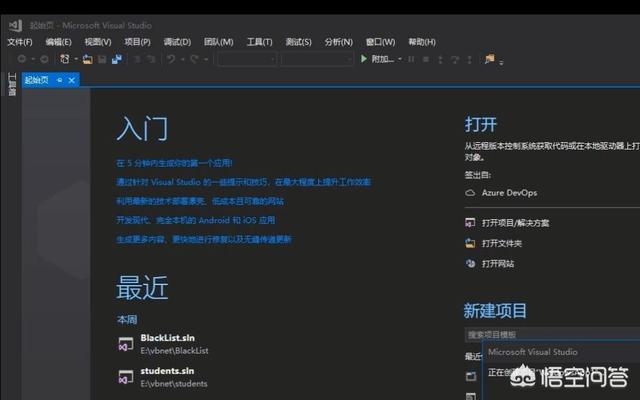
Task: Click 打开文件夹 link
Action: coord(502,243)
